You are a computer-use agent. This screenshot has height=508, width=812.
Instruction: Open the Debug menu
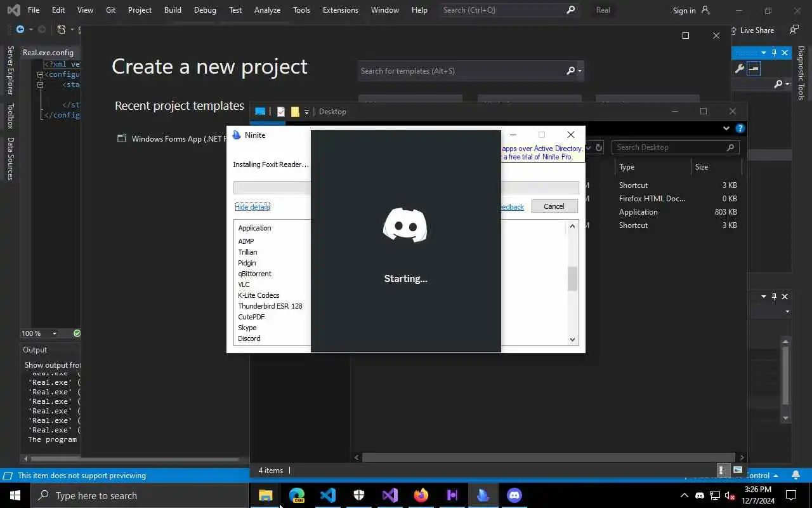point(205,10)
